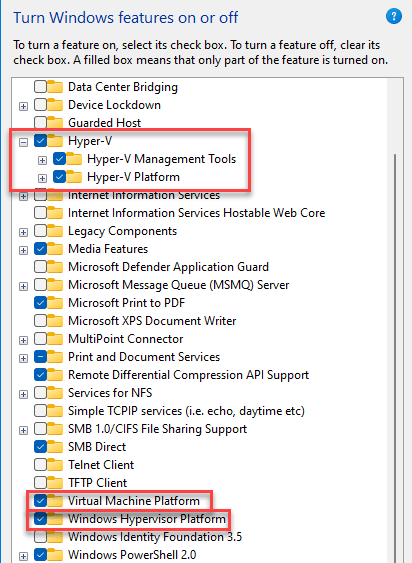Image resolution: width=412 pixels, height=563 pixels.
Task: Expand the Services for NFS node
Action: (x=23, y=394)
